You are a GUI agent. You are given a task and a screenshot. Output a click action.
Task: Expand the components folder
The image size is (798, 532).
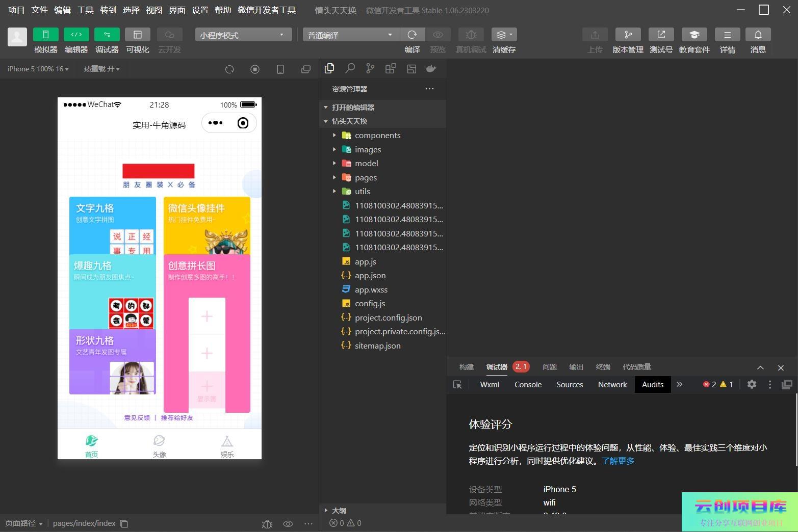pyautogui.click(x=377, y=136)
